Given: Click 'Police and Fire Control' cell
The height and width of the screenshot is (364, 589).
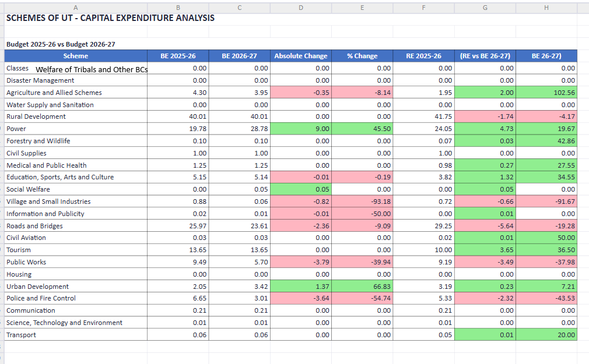Looking at the screenshot, I should 75,298.
